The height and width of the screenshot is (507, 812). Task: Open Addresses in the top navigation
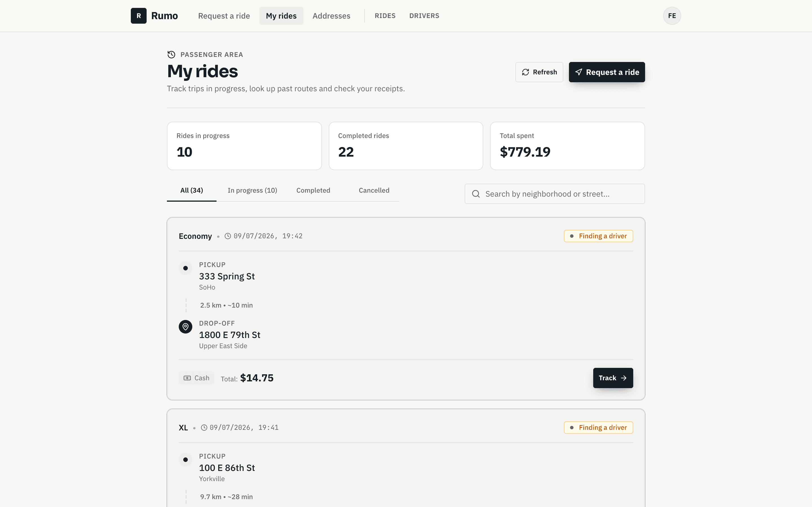coord(331,16)
